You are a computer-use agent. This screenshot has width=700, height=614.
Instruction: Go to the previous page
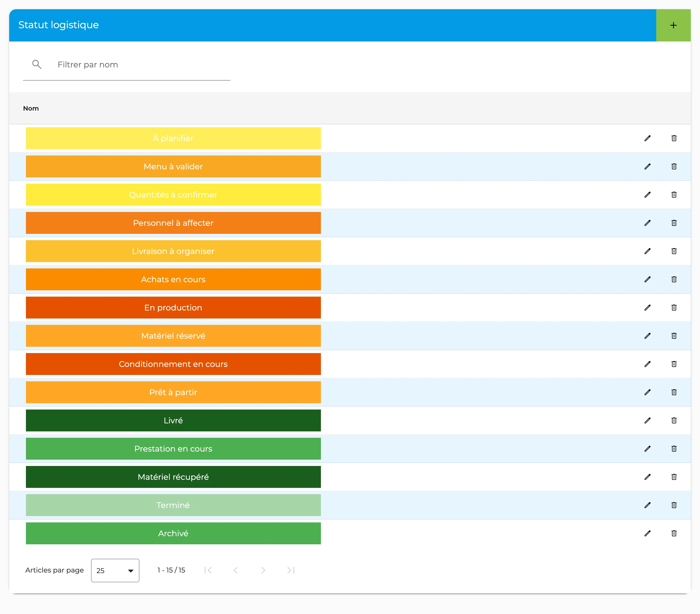[236, 570]
